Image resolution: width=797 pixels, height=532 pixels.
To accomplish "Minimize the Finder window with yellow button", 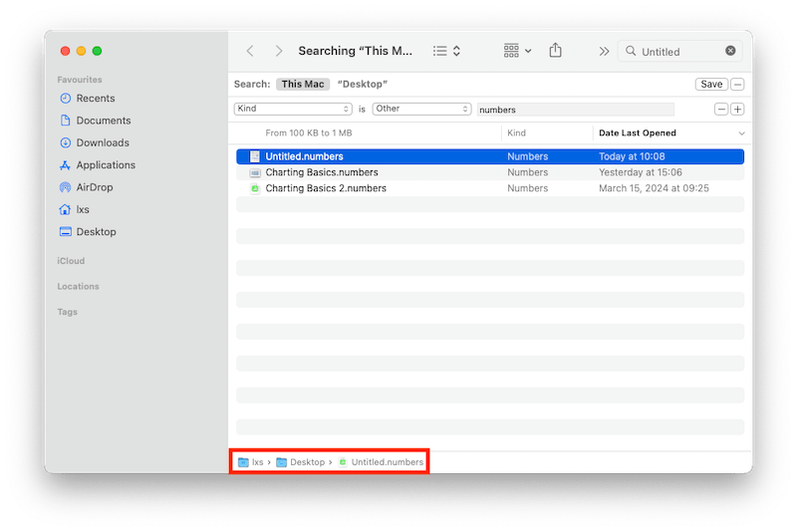I will (81, 51).
